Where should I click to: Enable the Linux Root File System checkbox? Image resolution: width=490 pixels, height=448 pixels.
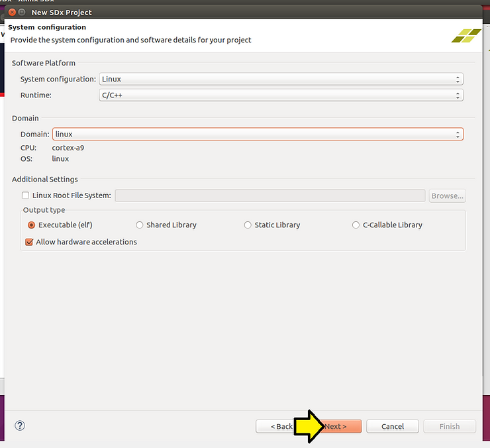[26, 196]
